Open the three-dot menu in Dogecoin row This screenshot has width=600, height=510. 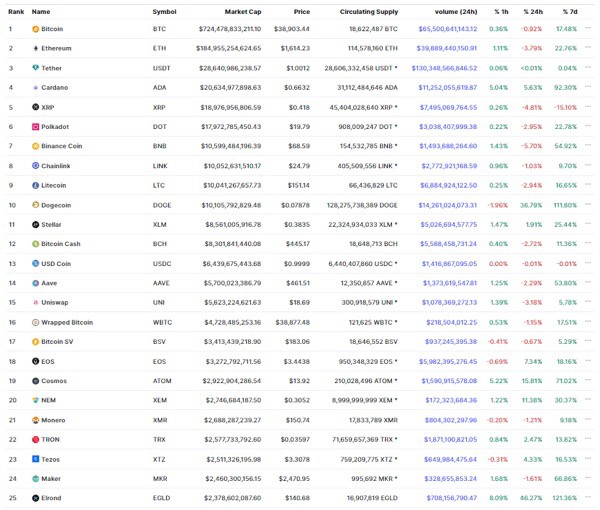click(588, 204)
